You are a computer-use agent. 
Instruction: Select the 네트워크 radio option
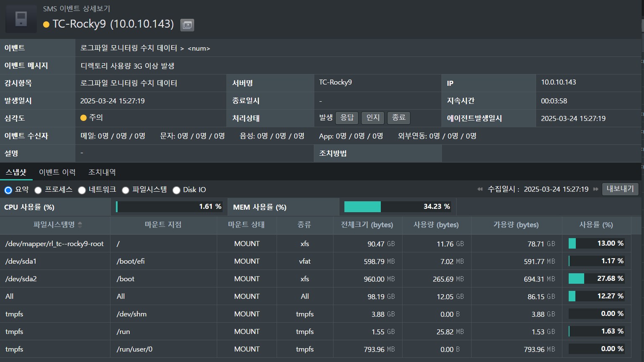click(82, 190)
